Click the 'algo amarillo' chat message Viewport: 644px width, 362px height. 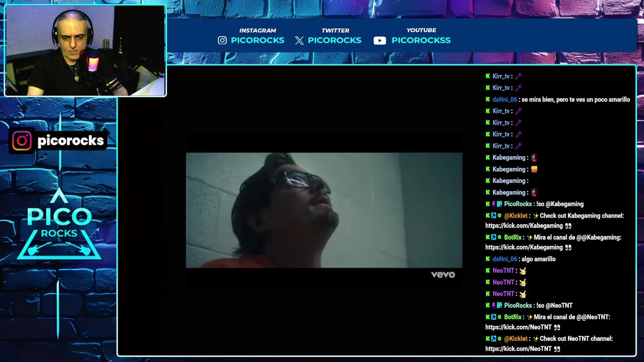(538, 259)
